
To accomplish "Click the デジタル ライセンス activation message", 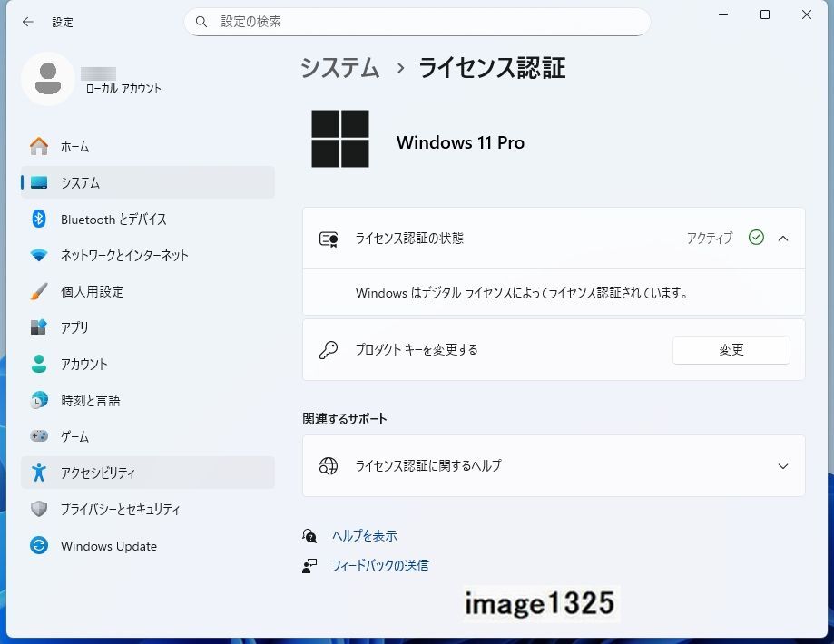I will [x=521, y=292].
